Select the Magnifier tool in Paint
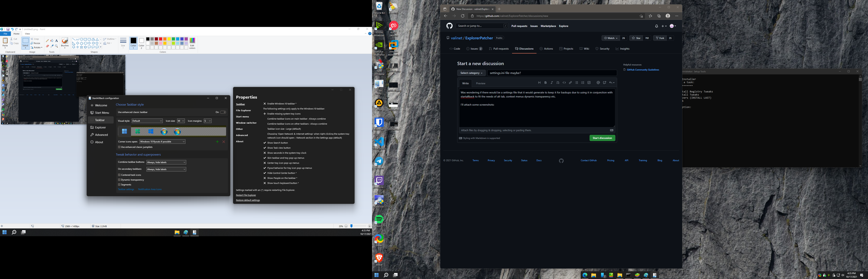Image resolution: width=868 pixels, height=279 pixels. [56, 46]
